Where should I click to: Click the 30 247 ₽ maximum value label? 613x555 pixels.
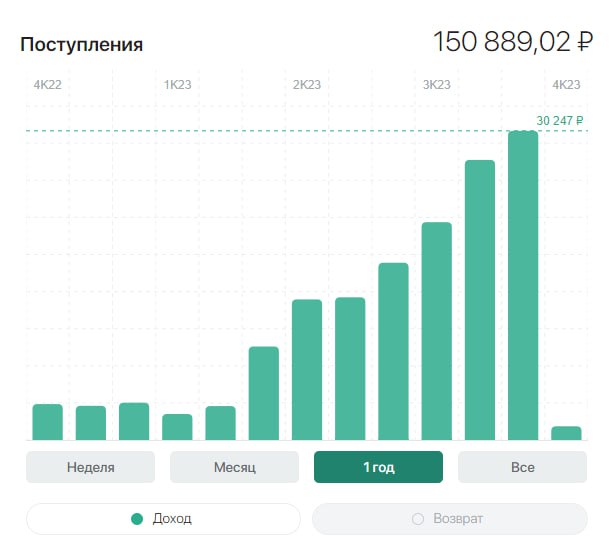pyautogui.click(x=558, y=120)
